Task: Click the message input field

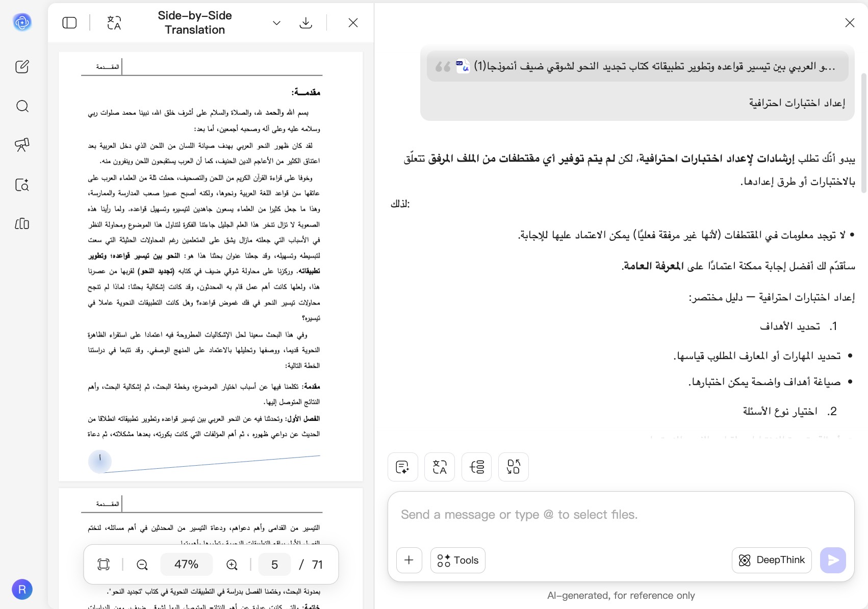Action: (621, 515)
